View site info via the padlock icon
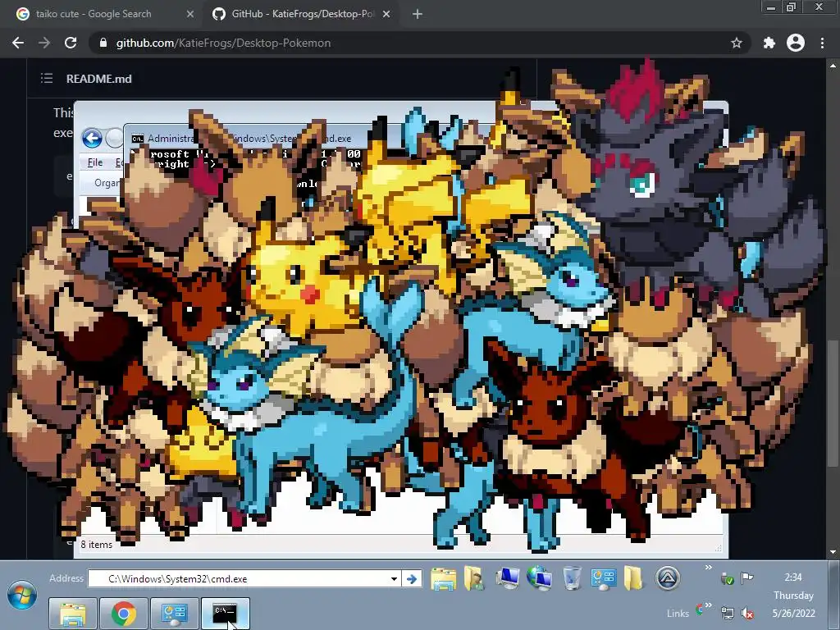840x630 pixels. 103,43
